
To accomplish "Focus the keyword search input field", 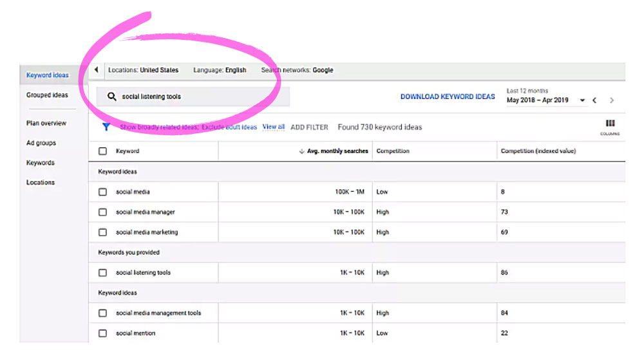I will click(x=200, y=97).
